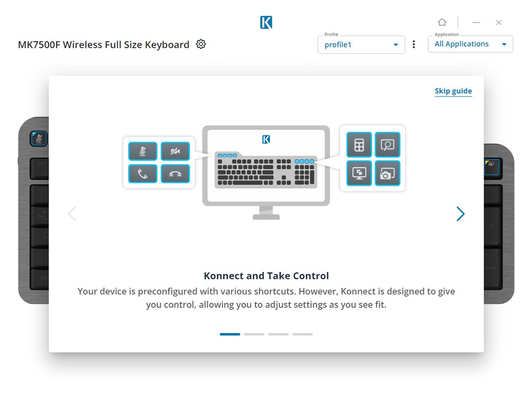This screenshot has width=532, height=397.
Task: Jump to fourth guide page indicator
Action: [x=303, y=334]
